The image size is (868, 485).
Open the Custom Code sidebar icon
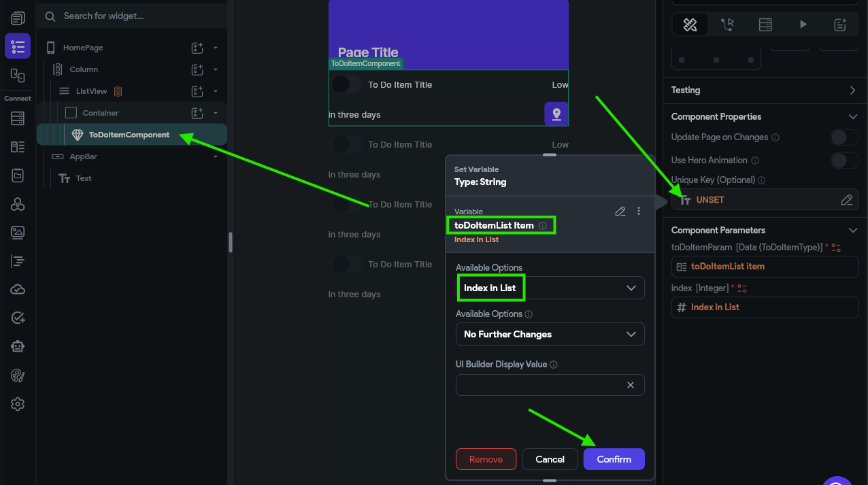(x=18, y=261)
